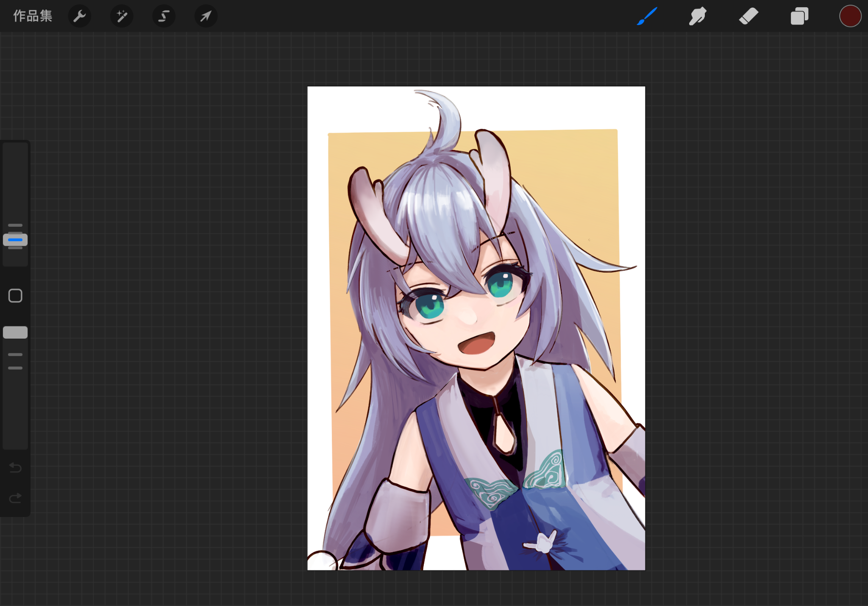Tap the square modify button in sidebar

15,296
